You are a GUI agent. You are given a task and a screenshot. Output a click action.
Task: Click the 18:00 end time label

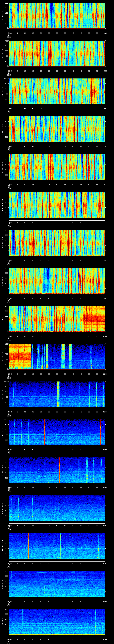(x=105, y=639)
